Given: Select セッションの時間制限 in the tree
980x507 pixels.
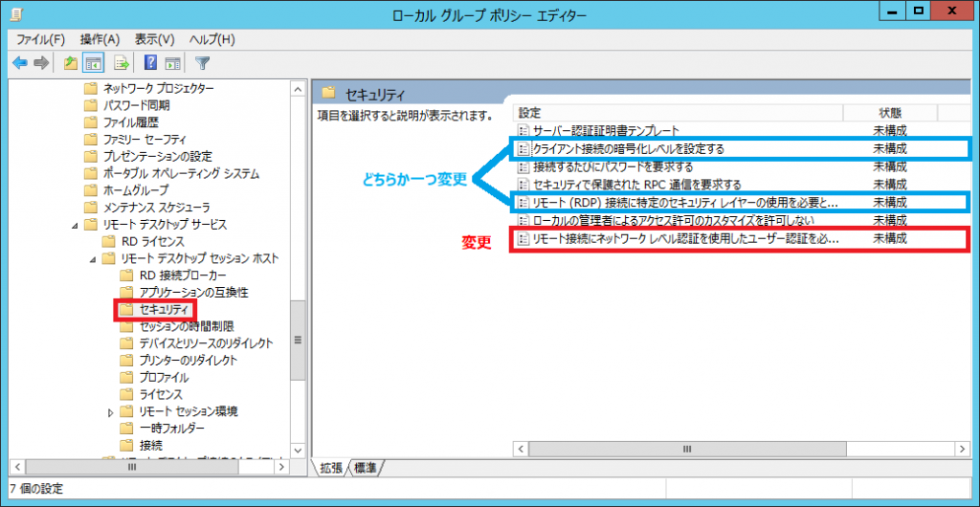Looking at the screenshot, I should pos(187,326).
